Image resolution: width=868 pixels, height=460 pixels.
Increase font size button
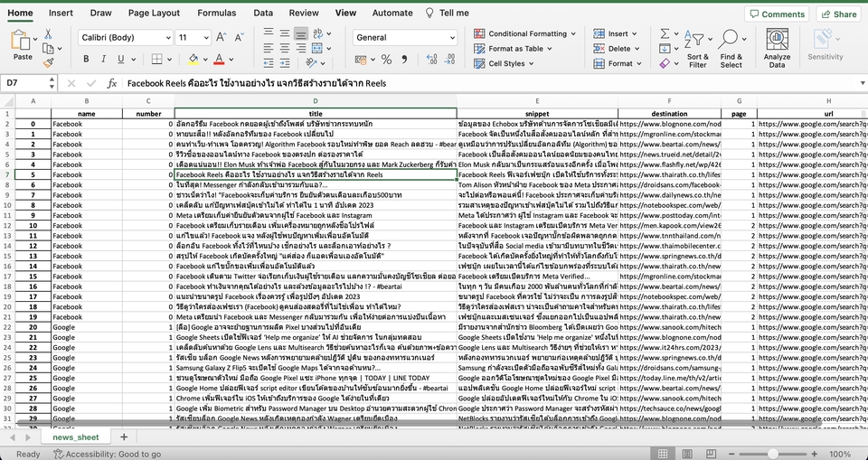tap(221, 38)
